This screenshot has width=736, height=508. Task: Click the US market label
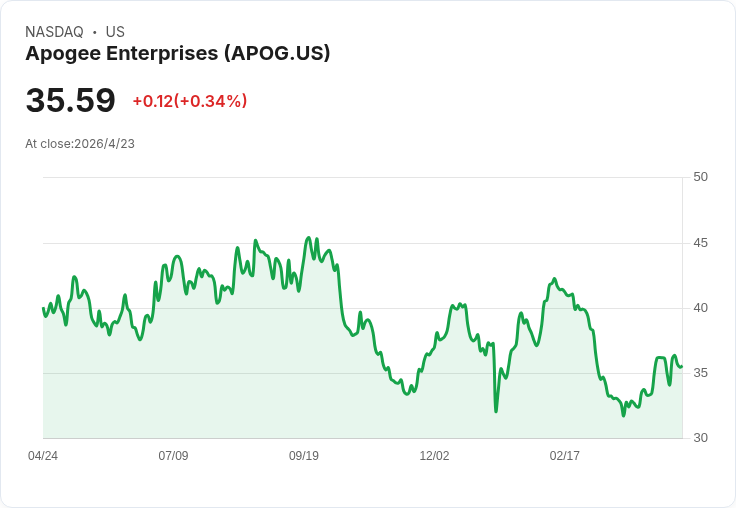coord(115,32)
